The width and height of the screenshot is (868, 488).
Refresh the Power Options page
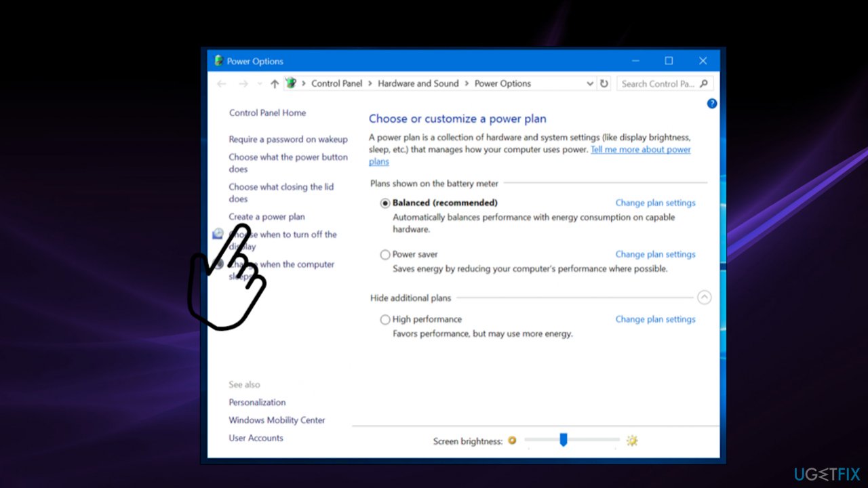[x=604, y=83]
